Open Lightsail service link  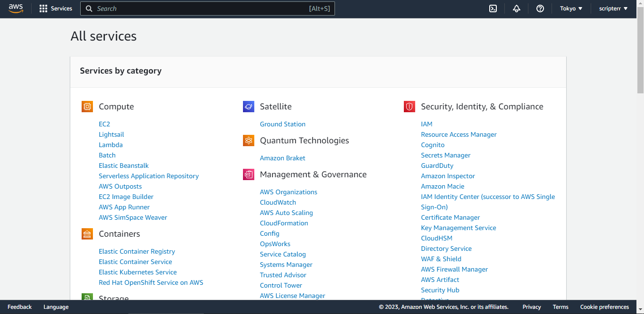point(111,134)
